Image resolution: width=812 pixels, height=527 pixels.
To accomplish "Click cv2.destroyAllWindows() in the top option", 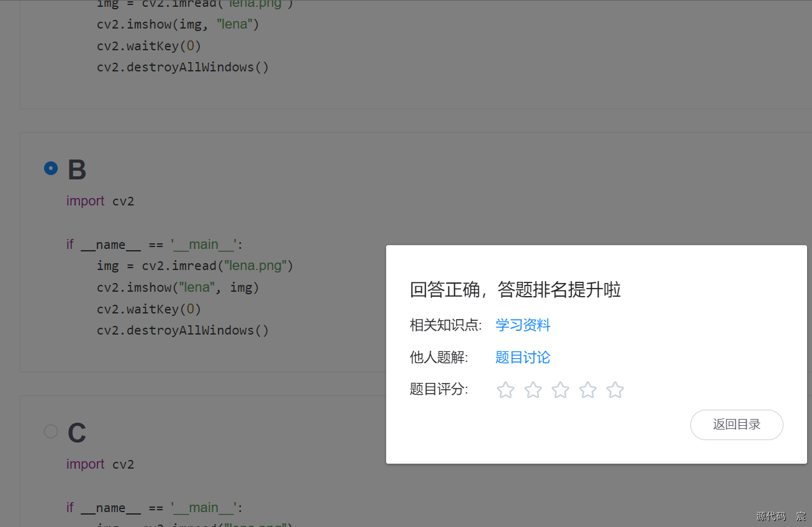I will (183, 67).
